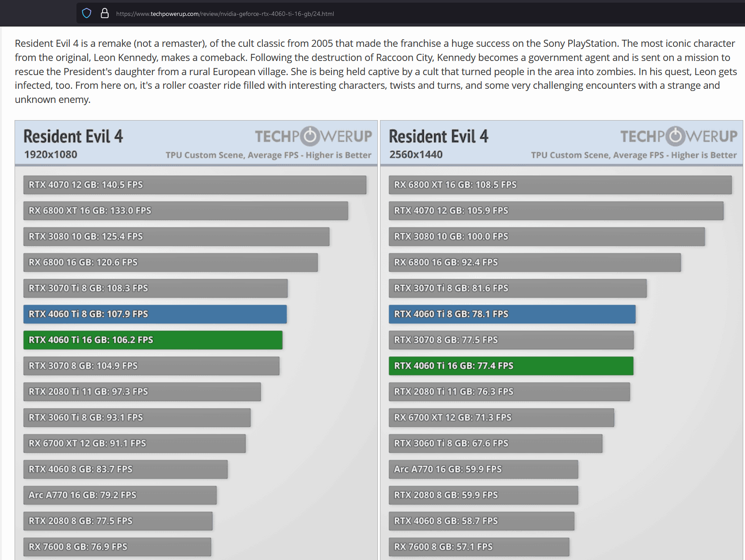Click the RX 7600 8 GB: 76.9 FPS bar
Screen dimensions: 745x560
tap(117, 547)
